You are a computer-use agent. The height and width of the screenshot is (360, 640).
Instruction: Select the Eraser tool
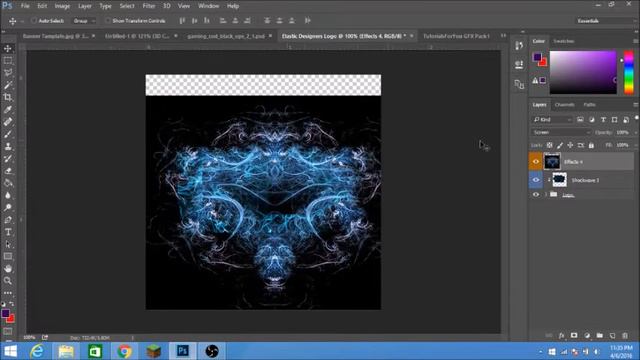(x=8, y=171)
